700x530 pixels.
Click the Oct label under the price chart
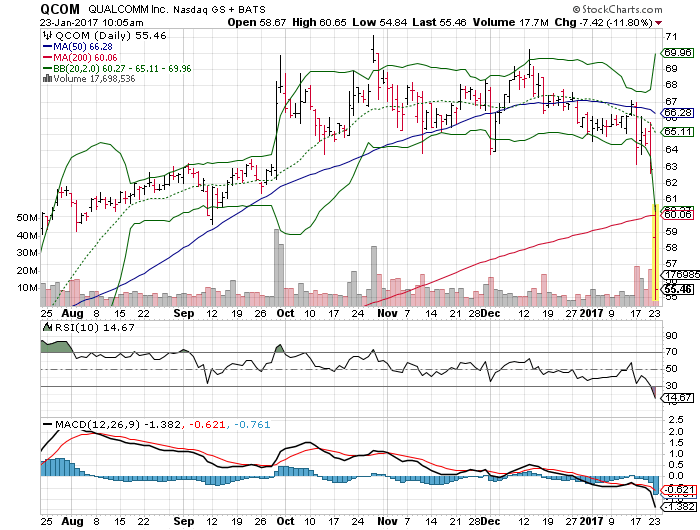[285, 313]
